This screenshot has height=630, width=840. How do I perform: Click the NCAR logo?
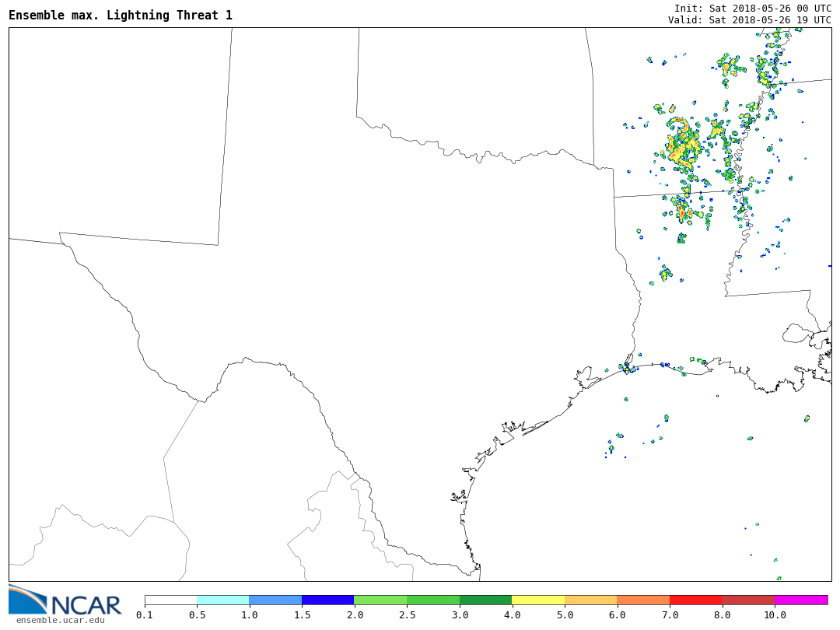pos(65,600)
